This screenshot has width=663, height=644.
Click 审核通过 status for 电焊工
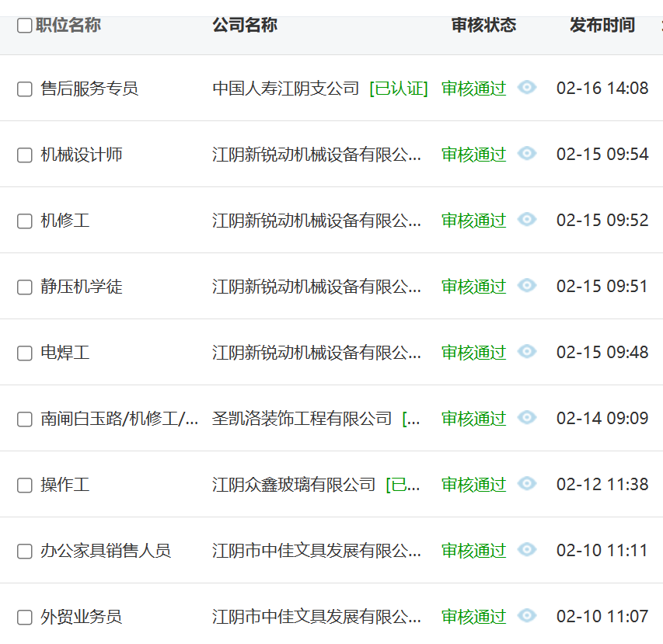(474, 353)
